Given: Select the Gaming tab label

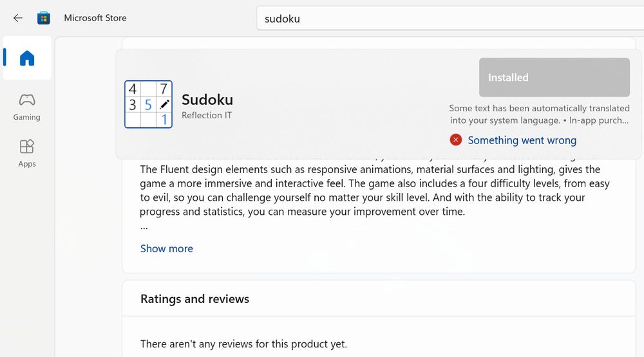Looking at the screenshot, I should coord(27,117).
